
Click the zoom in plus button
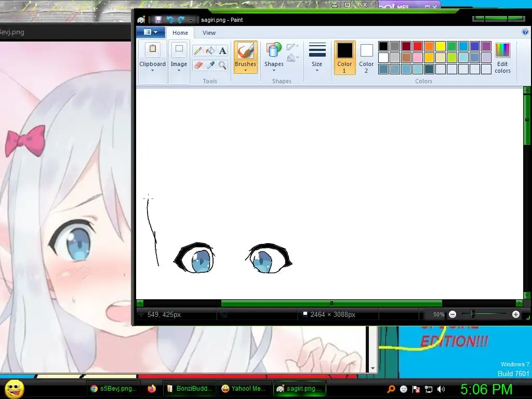[x=516, y=314]
